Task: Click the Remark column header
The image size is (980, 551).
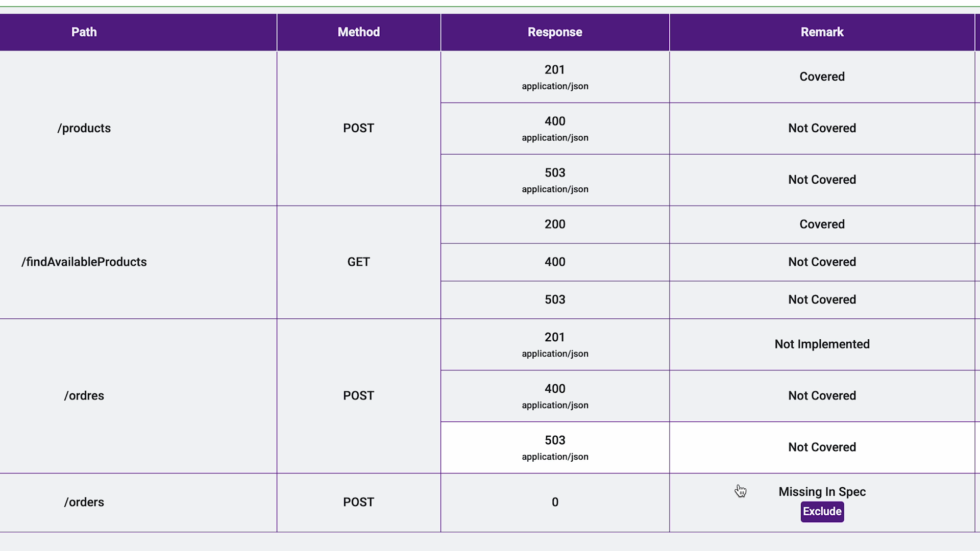Action: coord(822,32)
